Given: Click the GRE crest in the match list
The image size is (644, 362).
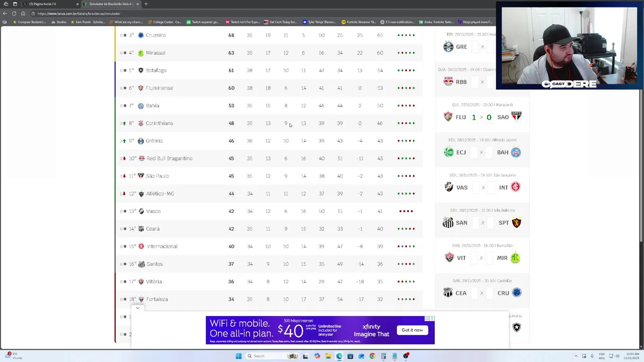Looking at the screenshot, I should 448,47.
